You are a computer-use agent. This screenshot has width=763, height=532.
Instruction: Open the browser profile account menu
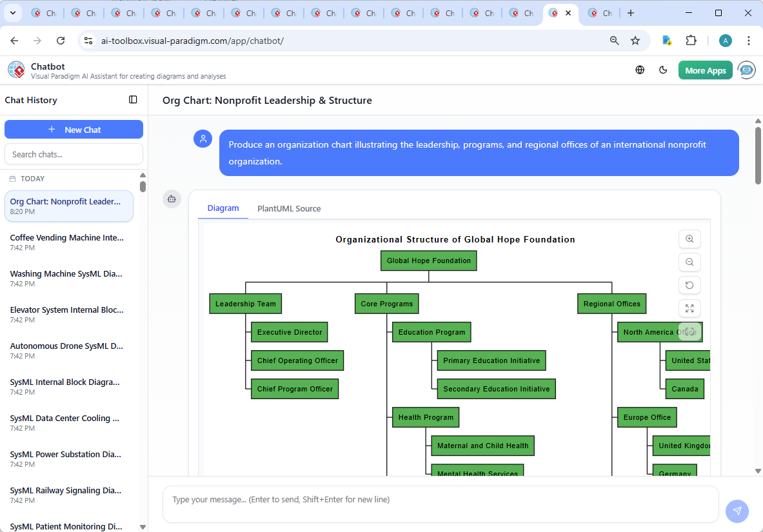click(x=725, y=40)
